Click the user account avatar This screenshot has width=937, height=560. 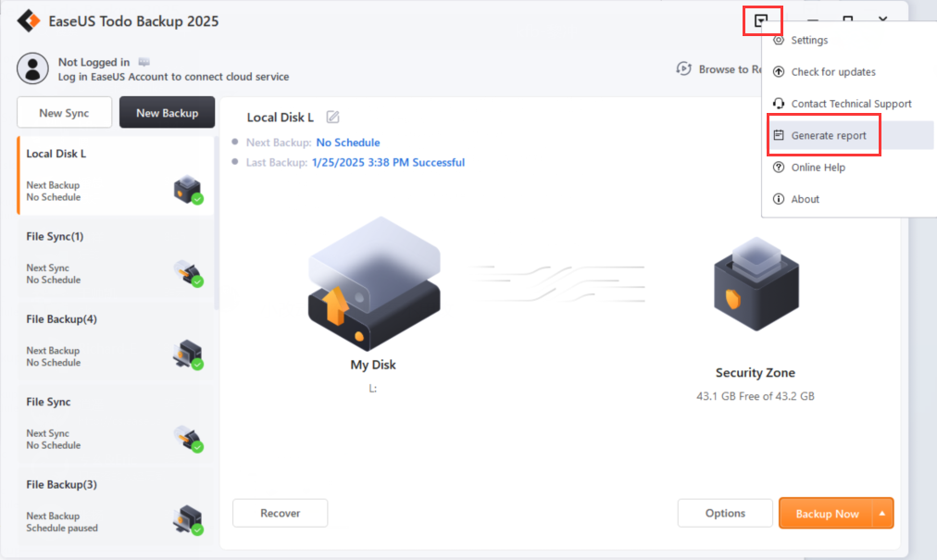pos(32,68)
